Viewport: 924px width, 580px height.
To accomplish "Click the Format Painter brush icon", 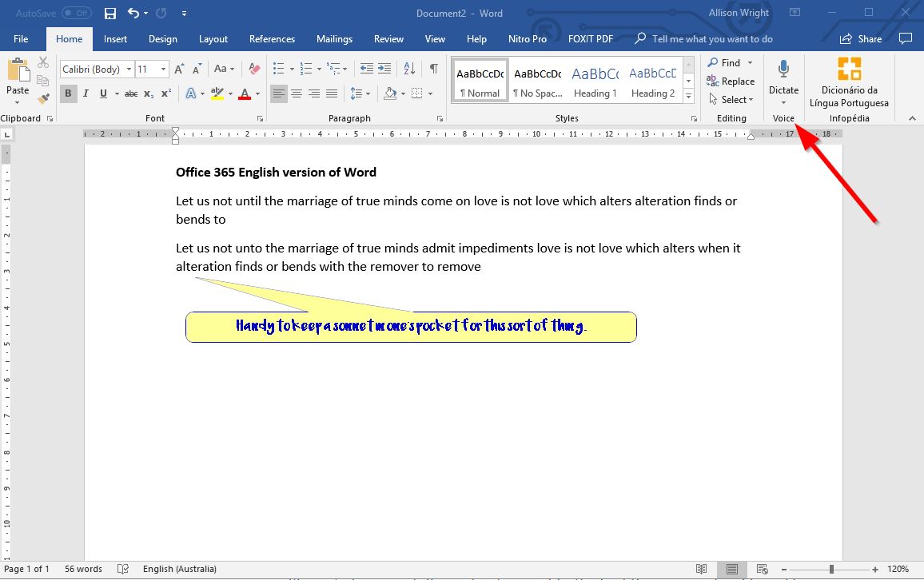I will (43, 98).
